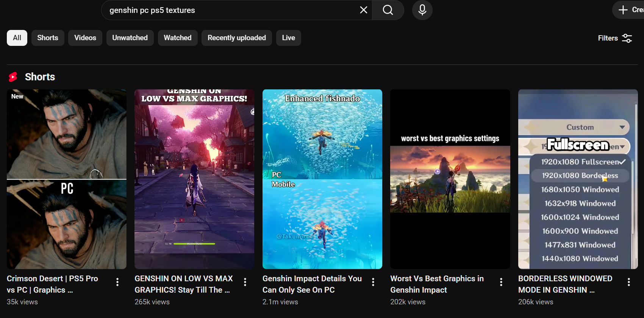Open the Fullscreen resolution list short thumbnail
The image size is (644, 318).
(578, 179)
